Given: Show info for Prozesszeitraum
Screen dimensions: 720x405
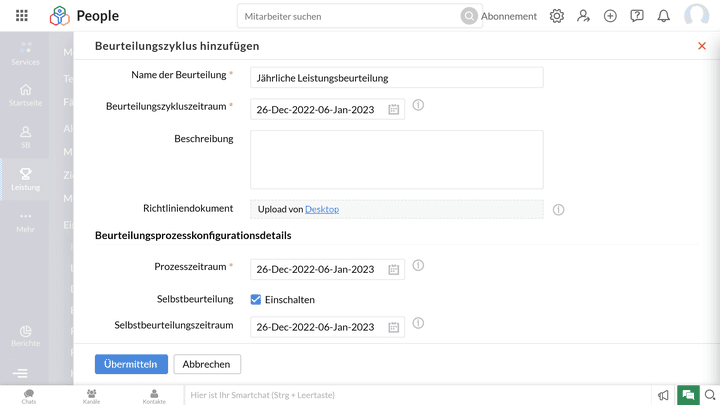Looking at the screenshot, I should click(x=418, y=265).
